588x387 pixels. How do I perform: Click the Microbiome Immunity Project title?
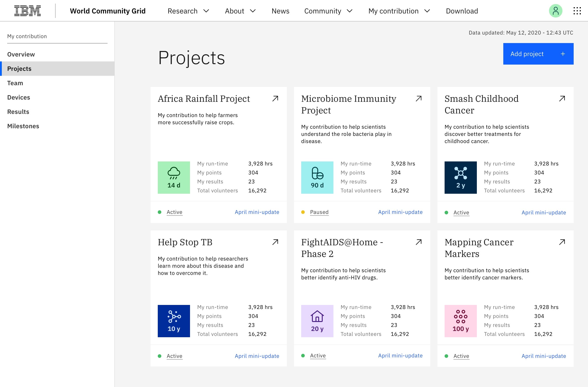pos(349,104)
